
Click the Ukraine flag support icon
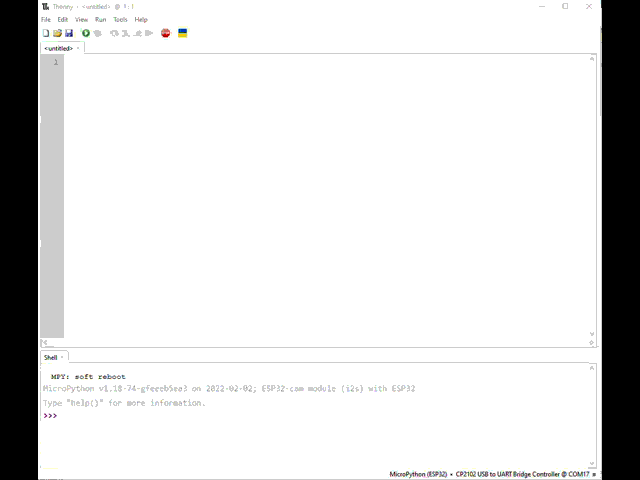point(183,33)
